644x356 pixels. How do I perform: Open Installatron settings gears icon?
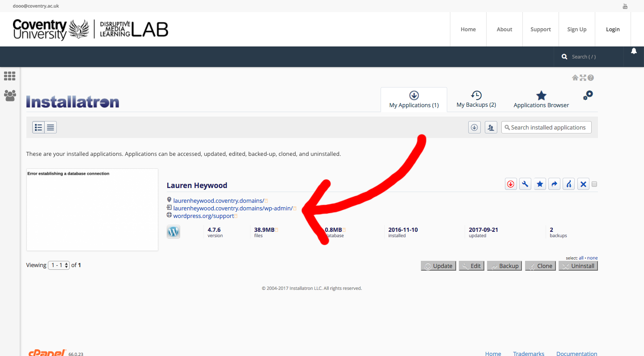pos(588,95)
